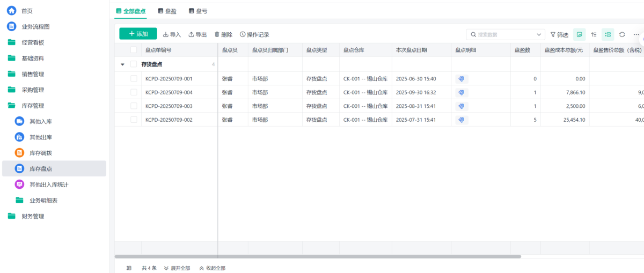The image size is (644, 273).
Task: Click the green 添加 button
Action: (x=138, y=34)
